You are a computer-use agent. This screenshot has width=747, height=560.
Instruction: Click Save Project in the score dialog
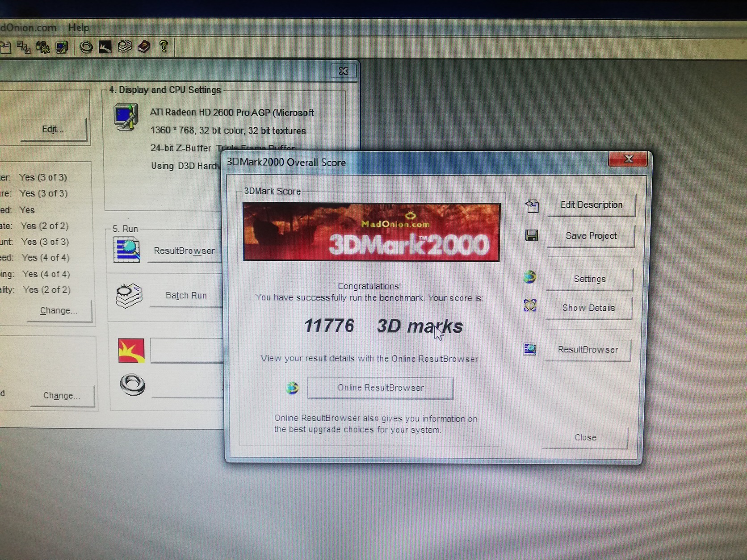[591, 236]
